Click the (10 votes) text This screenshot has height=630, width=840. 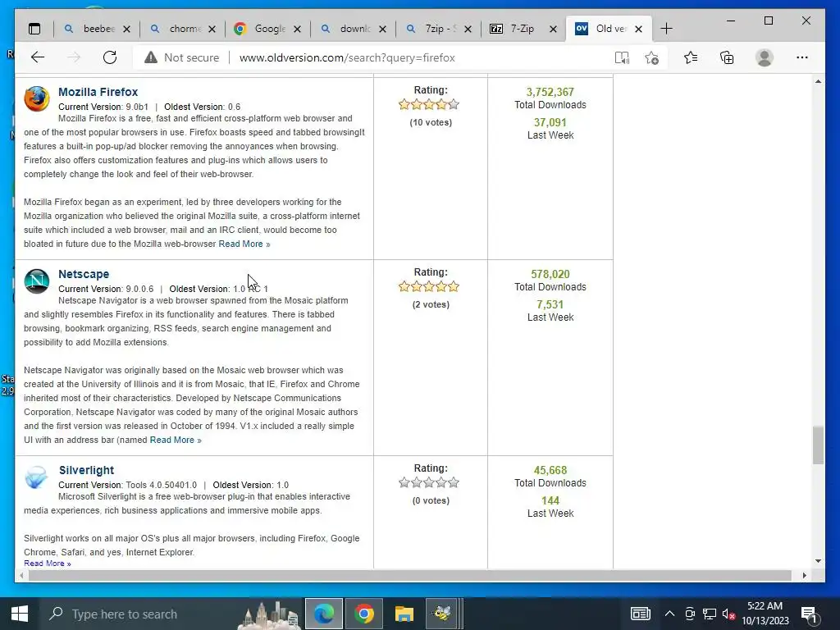pyautogui.click(x=431, y=123)
